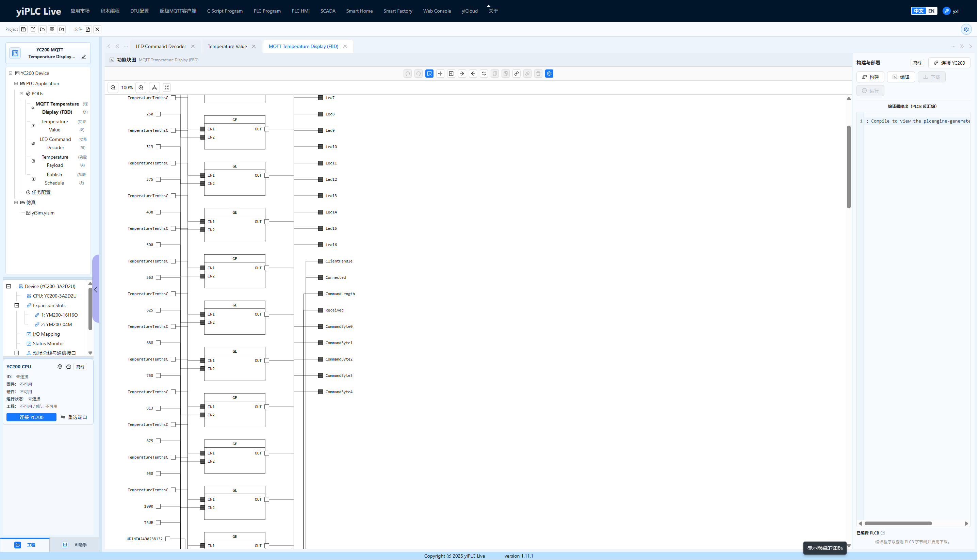This screenshot has width=980, height=560.
Task: Click the 重选端口 reselect port link
Action: click(74, 417)
